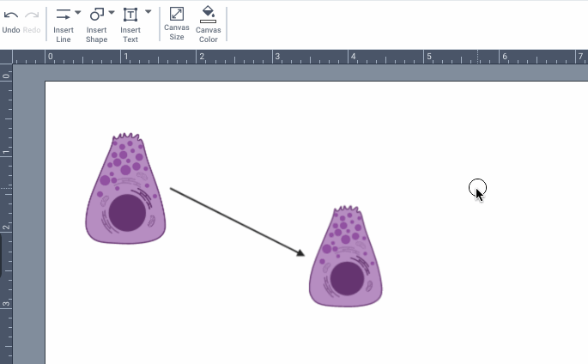Select the Insert Text tool icon

point(130,15)
